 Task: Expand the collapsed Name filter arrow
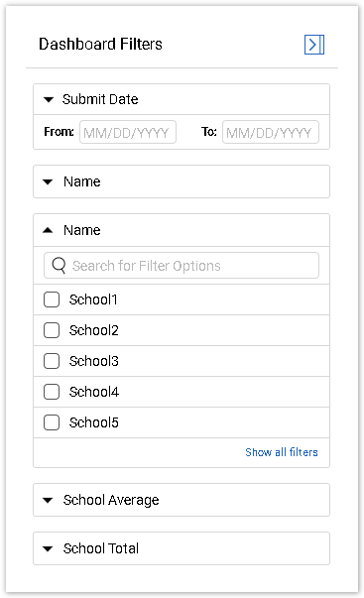tap(48, 181)
